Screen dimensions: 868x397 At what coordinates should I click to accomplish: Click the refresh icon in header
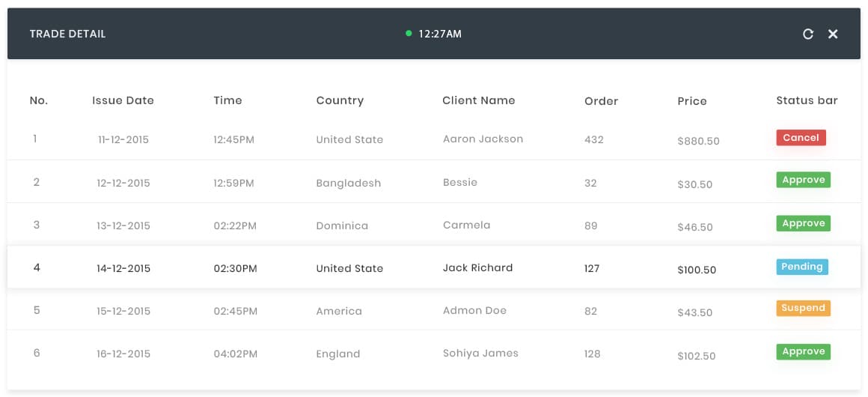tap(807, 34)
